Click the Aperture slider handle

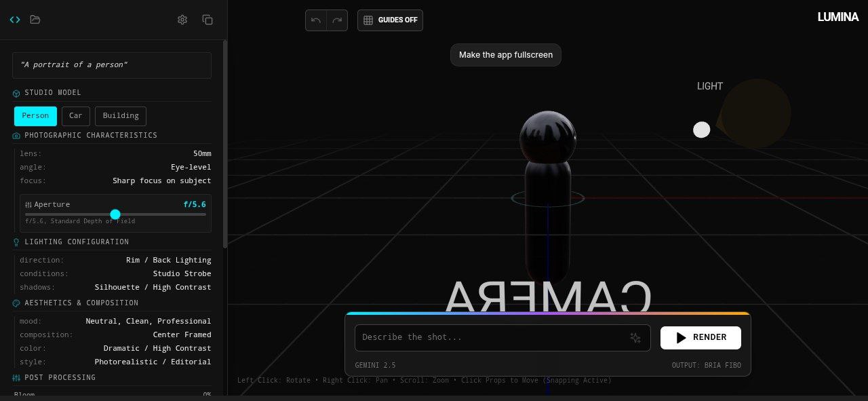coord(115,214)
